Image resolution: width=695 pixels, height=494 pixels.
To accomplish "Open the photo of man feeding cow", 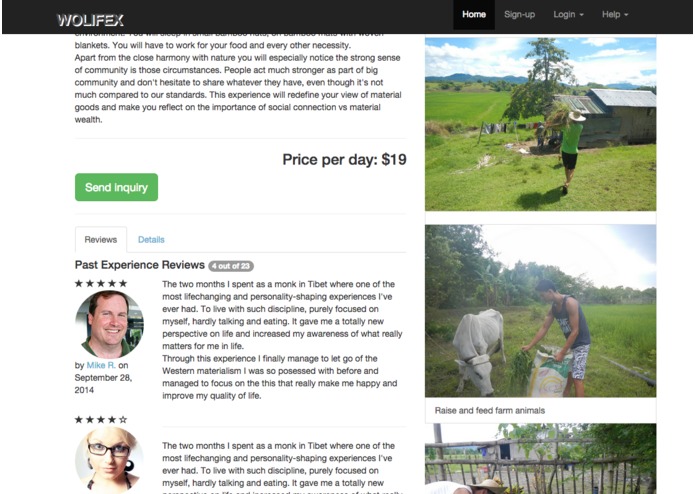I will pyautogui.click(x=540, y=311).
